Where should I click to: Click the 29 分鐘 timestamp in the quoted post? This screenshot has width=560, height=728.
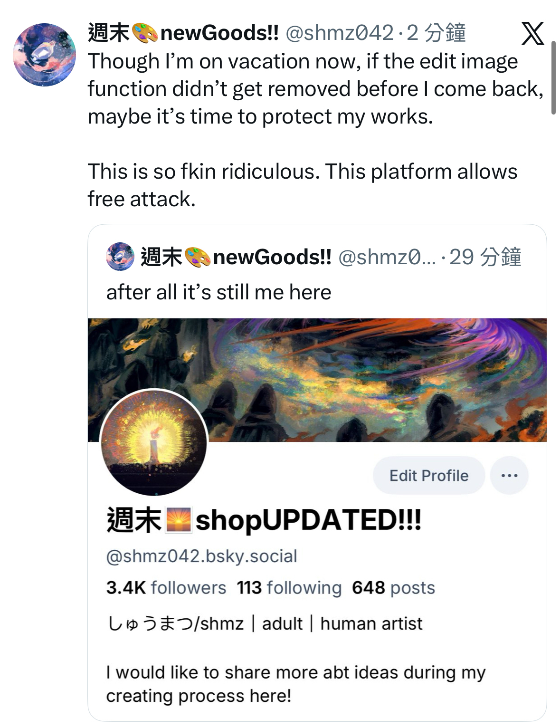click(485, 257)
